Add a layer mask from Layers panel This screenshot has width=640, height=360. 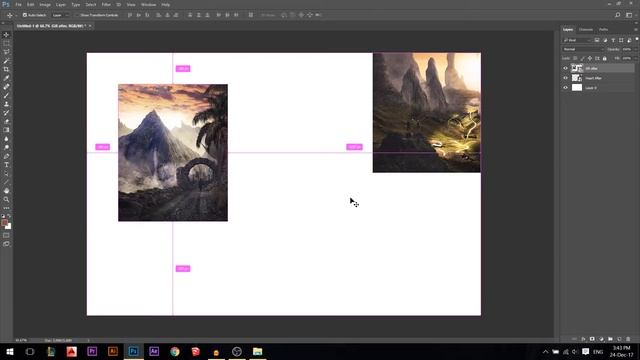pyautogui.click(x=592, y=339)
